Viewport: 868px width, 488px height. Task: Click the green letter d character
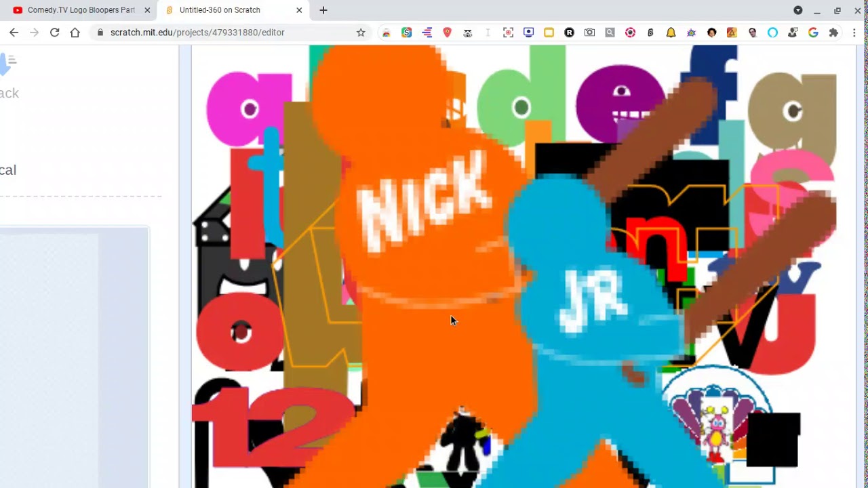click(521, 95)
